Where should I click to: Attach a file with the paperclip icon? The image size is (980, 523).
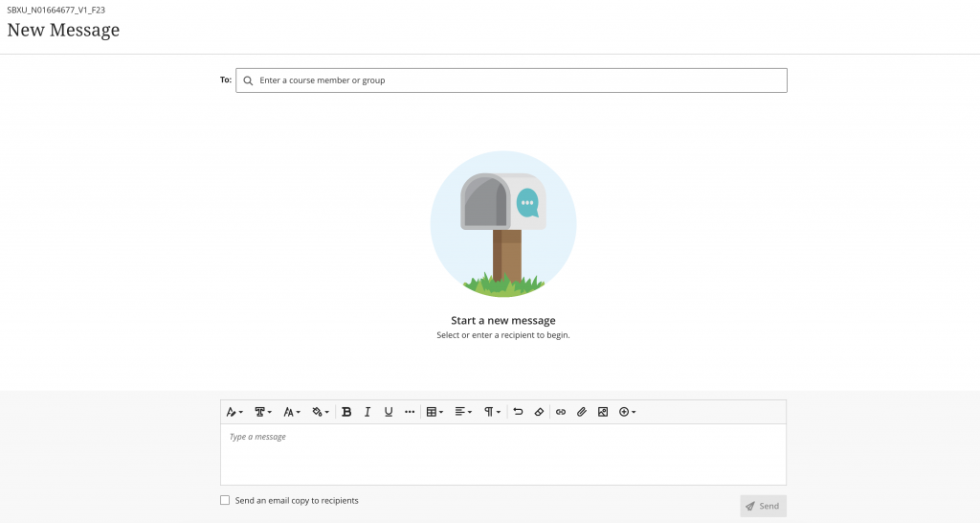coord(582,412)
